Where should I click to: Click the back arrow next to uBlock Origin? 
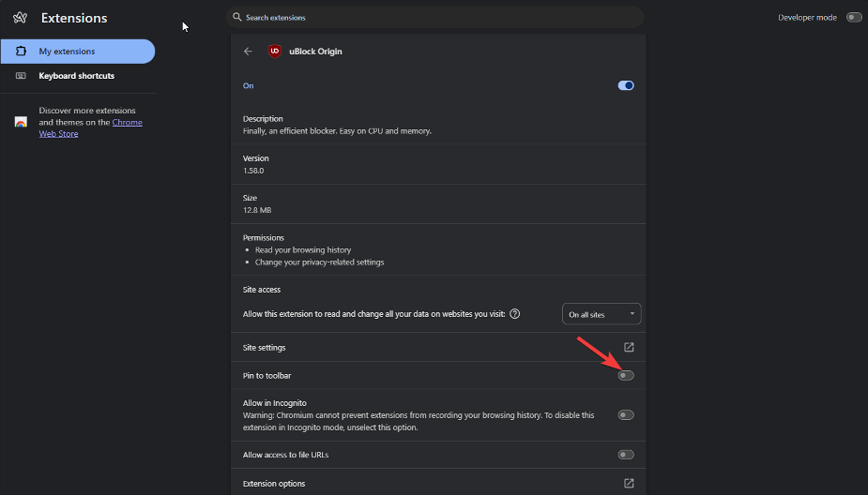(248, 52)
